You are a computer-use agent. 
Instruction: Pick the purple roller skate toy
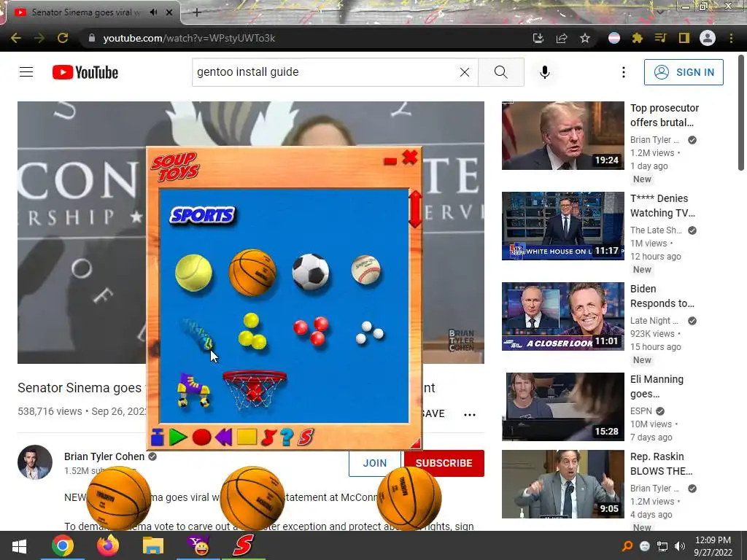(x=193, y=390)
